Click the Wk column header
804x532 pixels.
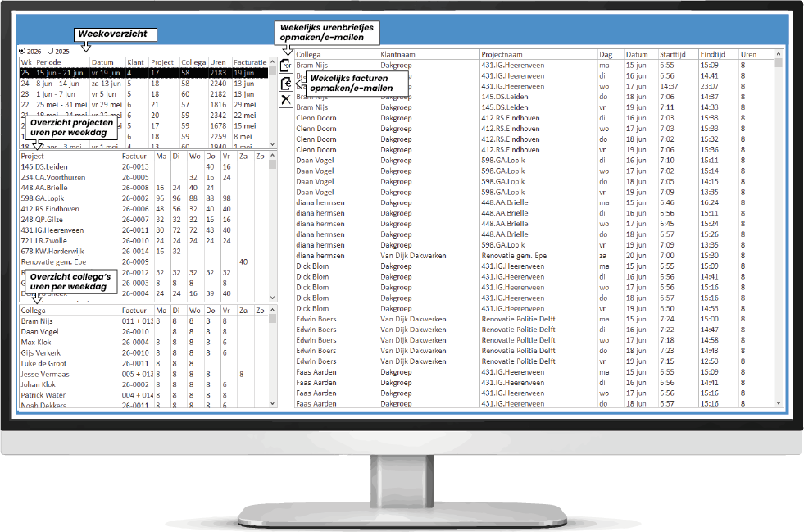click(x=27, y=62)
